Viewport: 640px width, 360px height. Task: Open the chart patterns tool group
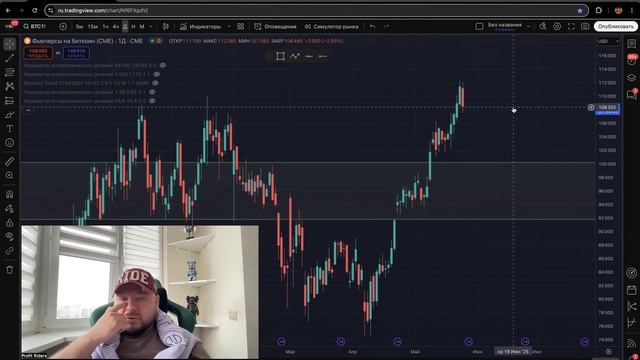9,86
